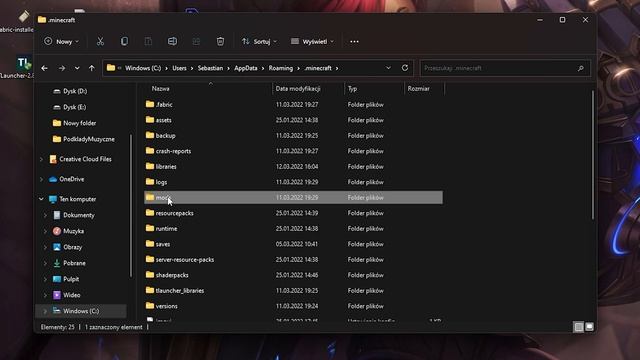Viewport: 640px width, 360px height.
Task: Select Nowy folder in sidebar
Action: (x=79, y=123)
